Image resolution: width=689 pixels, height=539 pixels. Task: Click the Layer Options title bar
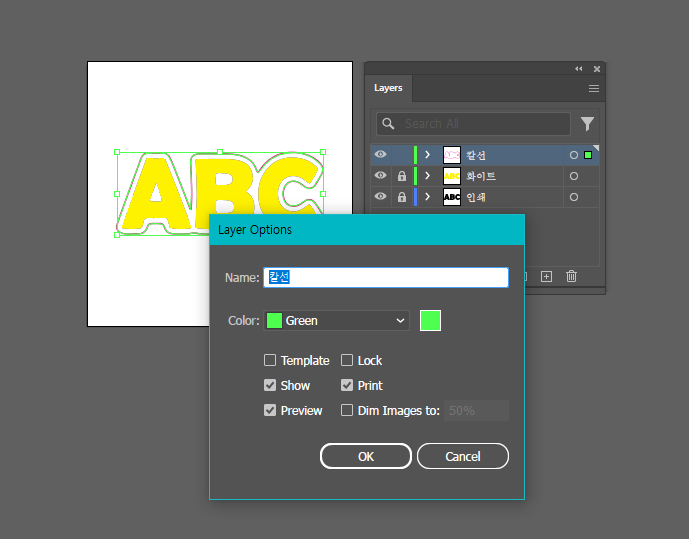click(x=367, y=230)
